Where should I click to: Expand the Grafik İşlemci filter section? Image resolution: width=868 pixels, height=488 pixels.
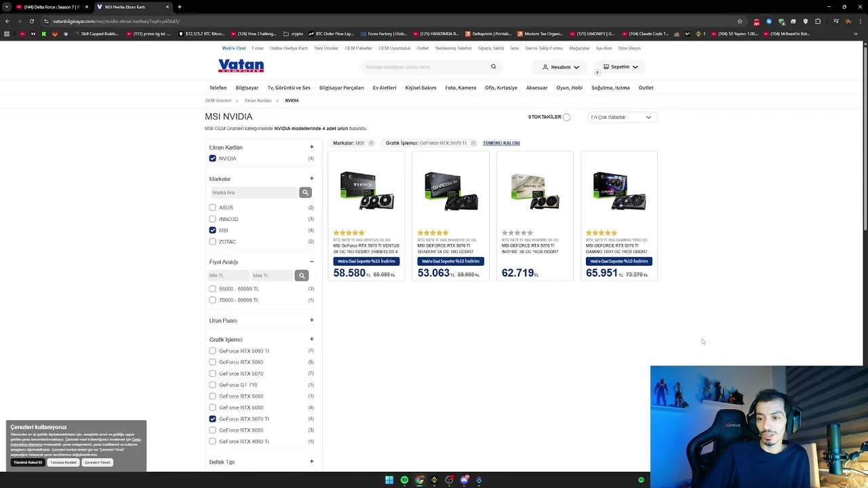pyautogui.click(x=312, y=339)
